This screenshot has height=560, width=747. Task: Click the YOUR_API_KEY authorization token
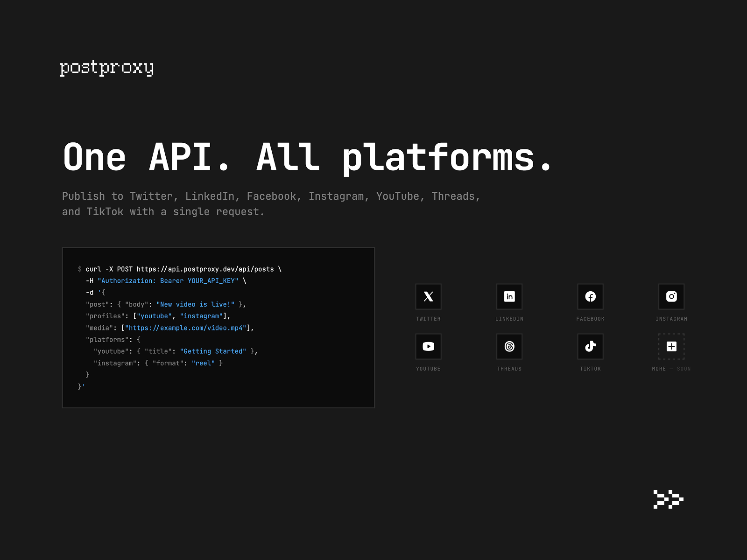pos(212,281)
